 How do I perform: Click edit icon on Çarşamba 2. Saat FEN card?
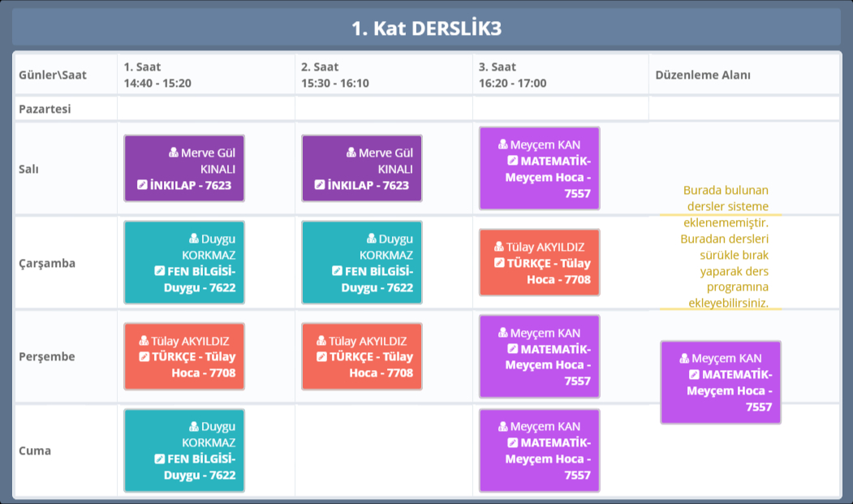coord(337,271)
